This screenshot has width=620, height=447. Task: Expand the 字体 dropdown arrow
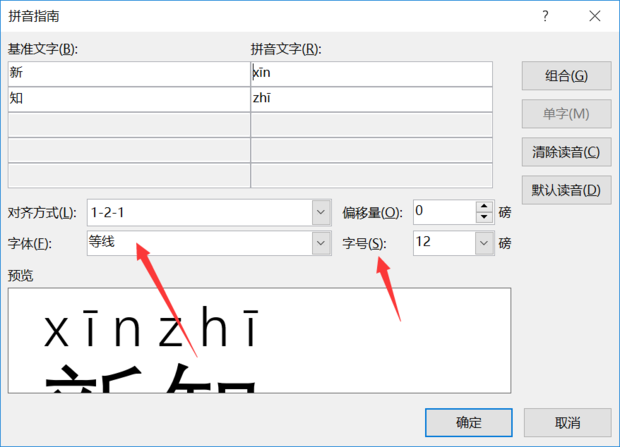(x=321, y=243)
